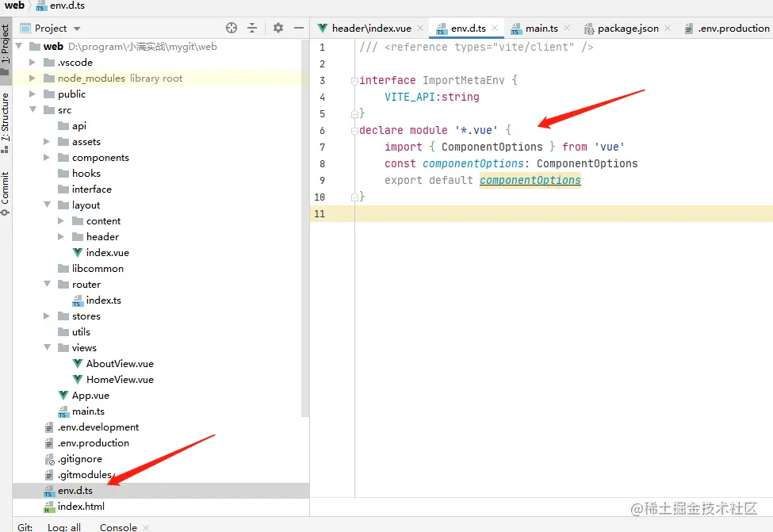Viewport: 773px width, 532px height.
Task: Click line number 4 in gutter
Action: (322, 98)
